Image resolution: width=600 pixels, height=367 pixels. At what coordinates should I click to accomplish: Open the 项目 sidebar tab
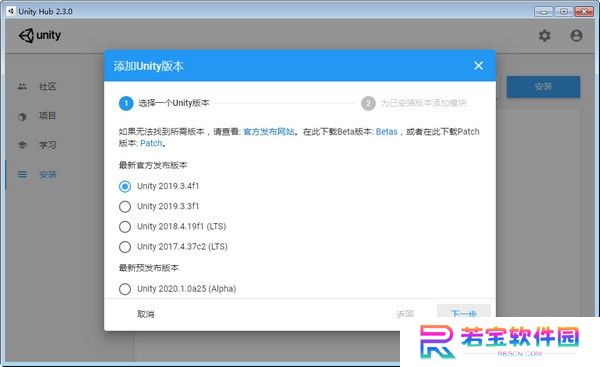pyautogui.click(x=48, y=116)
